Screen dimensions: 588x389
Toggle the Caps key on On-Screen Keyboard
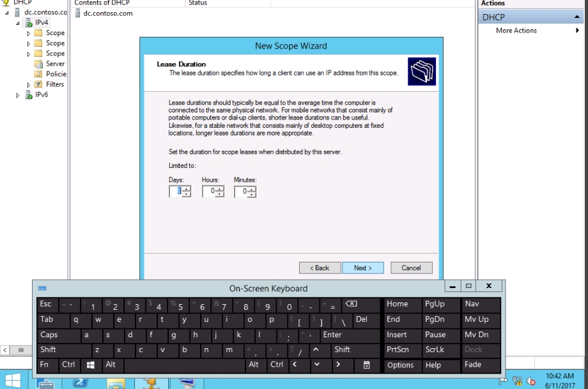[x=49, y=335]
